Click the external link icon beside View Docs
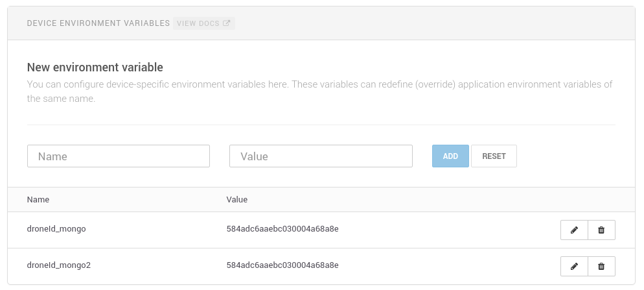 coord(226,23)
